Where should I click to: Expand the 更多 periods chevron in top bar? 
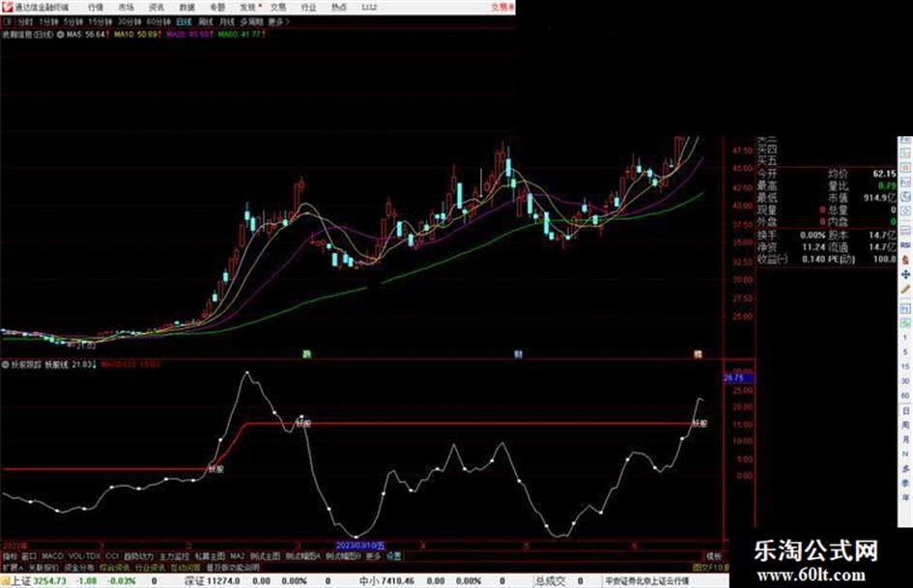(x=278, y=22)
